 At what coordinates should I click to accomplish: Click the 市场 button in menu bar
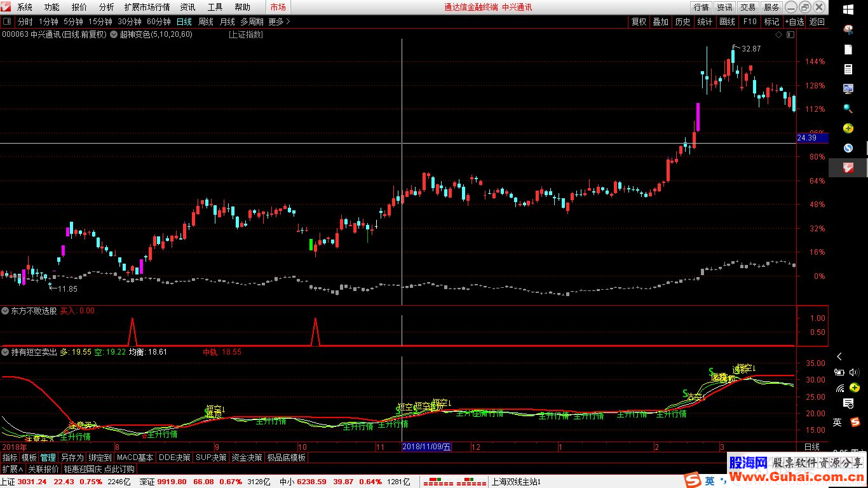coord(278,7)
